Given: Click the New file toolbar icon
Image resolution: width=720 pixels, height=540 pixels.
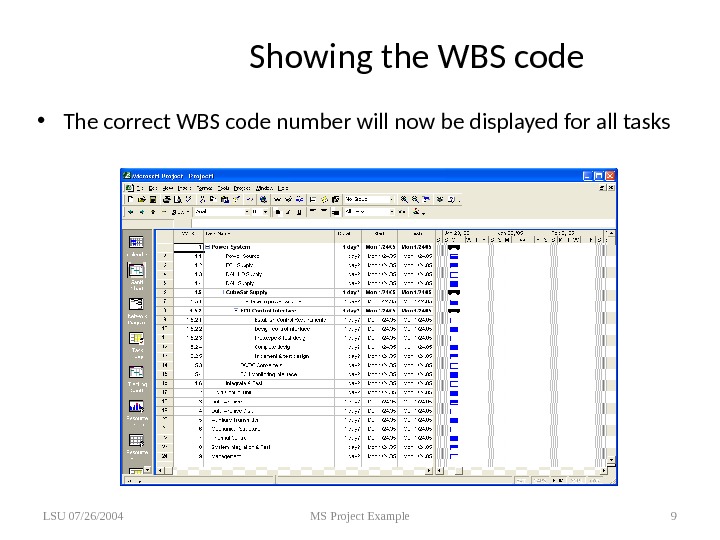Looking at the screenshot, I should pos(131,199).
